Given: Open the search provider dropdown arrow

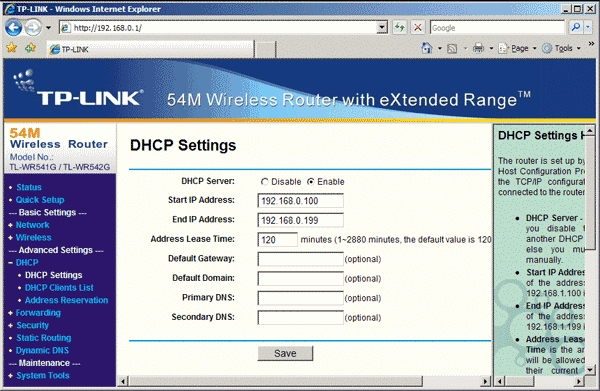Looking at the screenshot, I should 588,27.
